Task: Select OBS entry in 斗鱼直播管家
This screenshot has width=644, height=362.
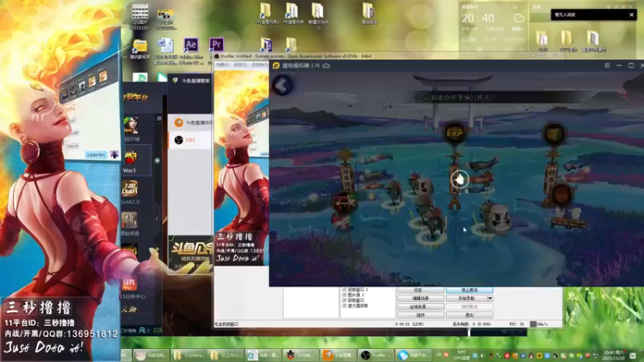Action: coord(190,140)
